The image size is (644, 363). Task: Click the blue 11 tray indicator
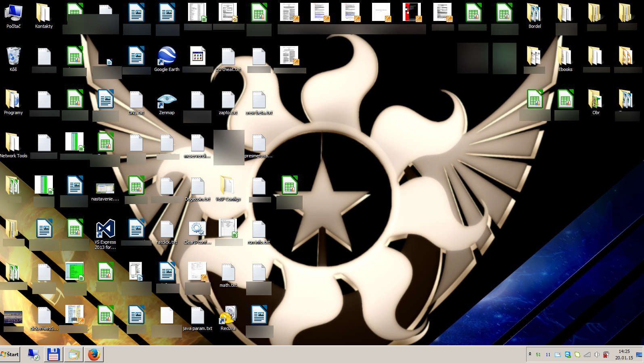(548, 355)
